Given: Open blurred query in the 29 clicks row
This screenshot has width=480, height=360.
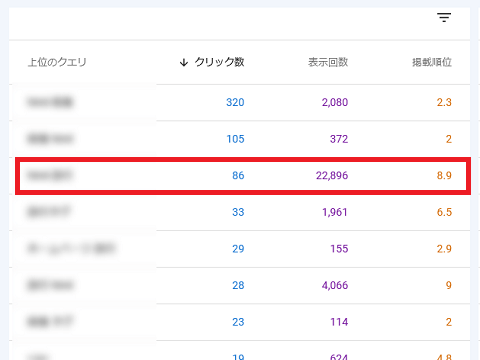Looking at the screenshot, I should [71, 249].
